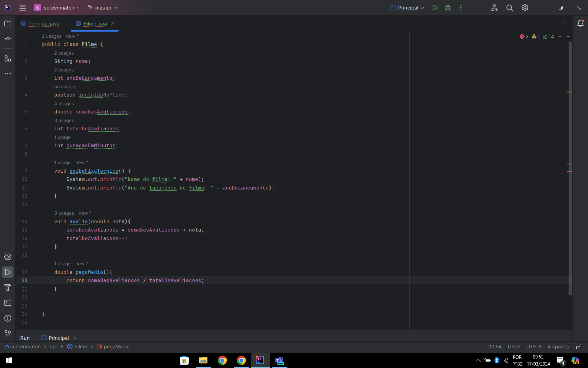588x368 pixels.
Task: Open editor tab options menu
Action: 565,23
